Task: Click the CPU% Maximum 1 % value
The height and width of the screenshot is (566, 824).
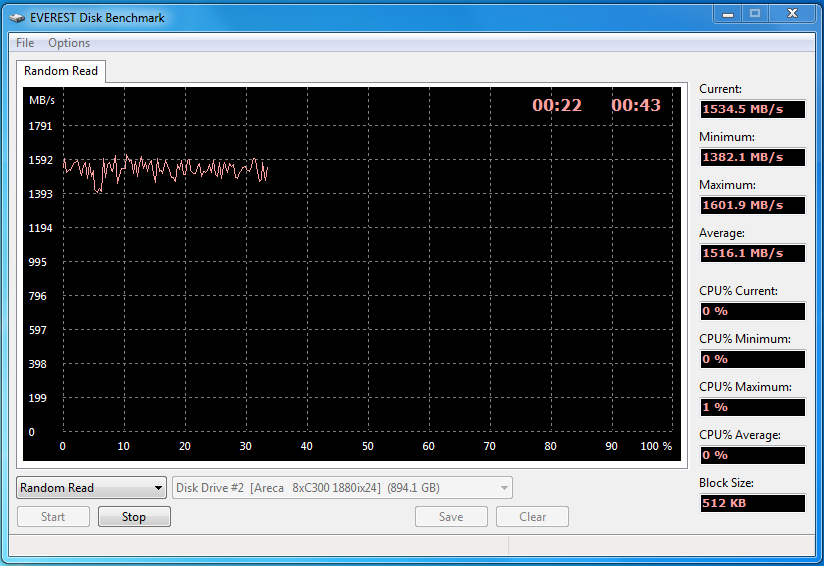Action: coord(753,407)
